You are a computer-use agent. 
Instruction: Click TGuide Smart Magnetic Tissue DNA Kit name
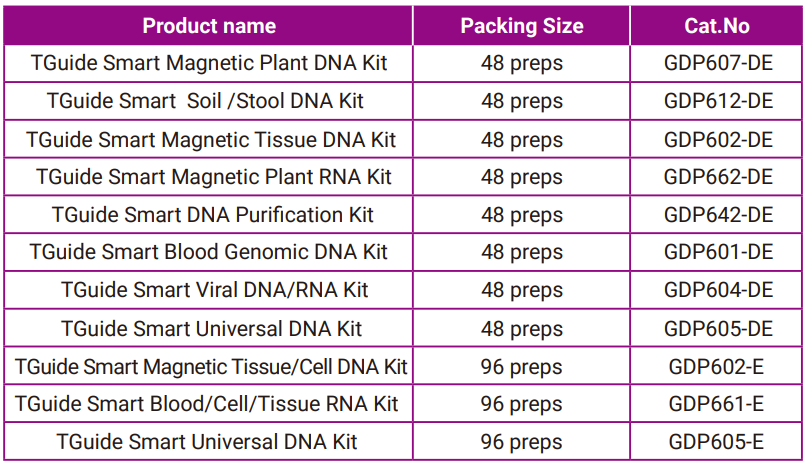pyautogui.click(x=211, y=140)
